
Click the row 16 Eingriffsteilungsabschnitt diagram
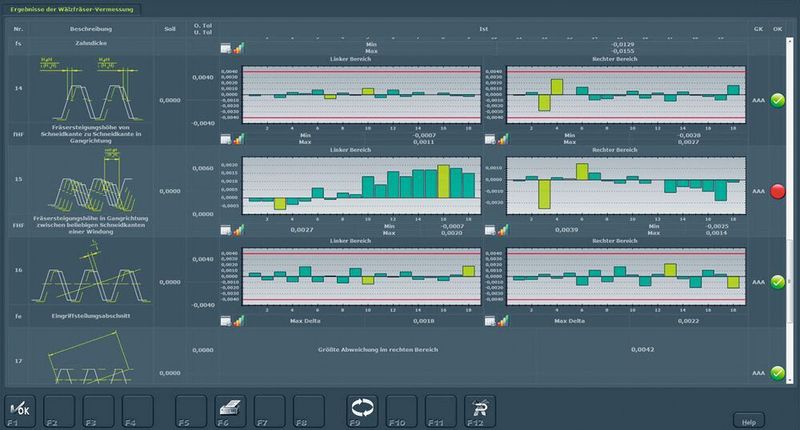(91, 273)
